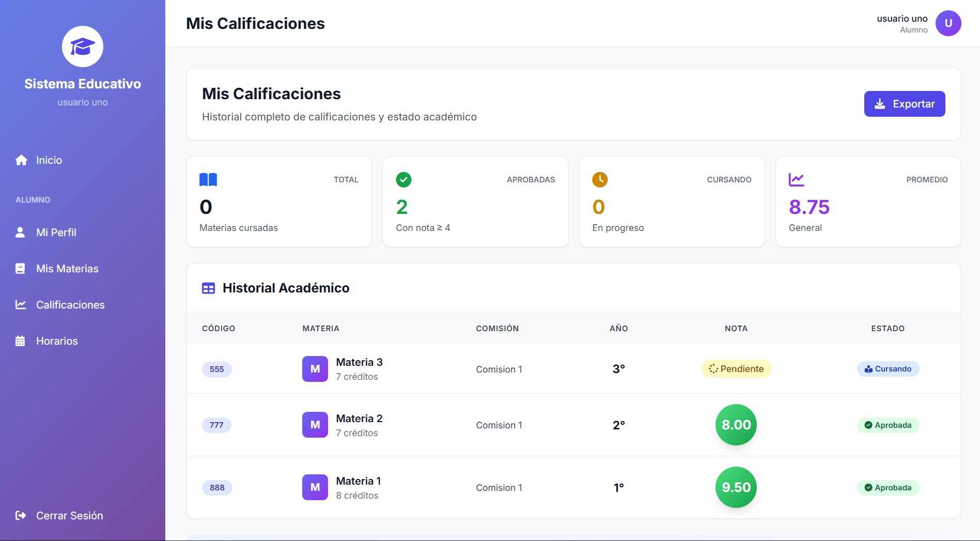Viewport: 980px width, 541px height.
Task: Click the green 8.00 grade circle for Materia 2
Action: (736, 425)
